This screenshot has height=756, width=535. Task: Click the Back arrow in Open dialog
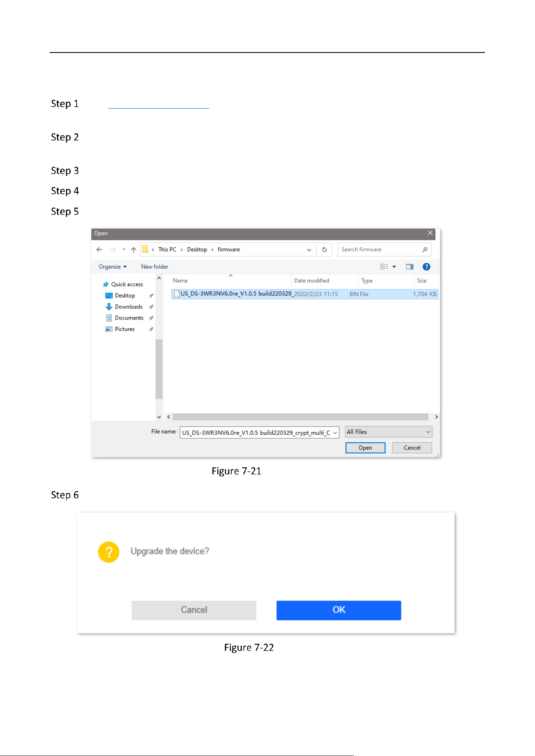pyautogui.click(x=99, y=250)
